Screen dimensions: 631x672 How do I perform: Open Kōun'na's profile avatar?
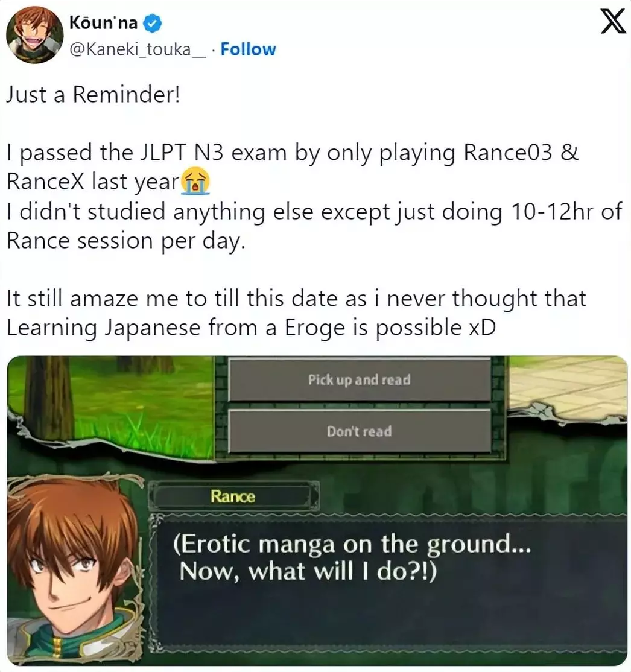pyautogui.click(x=35, y=35)
